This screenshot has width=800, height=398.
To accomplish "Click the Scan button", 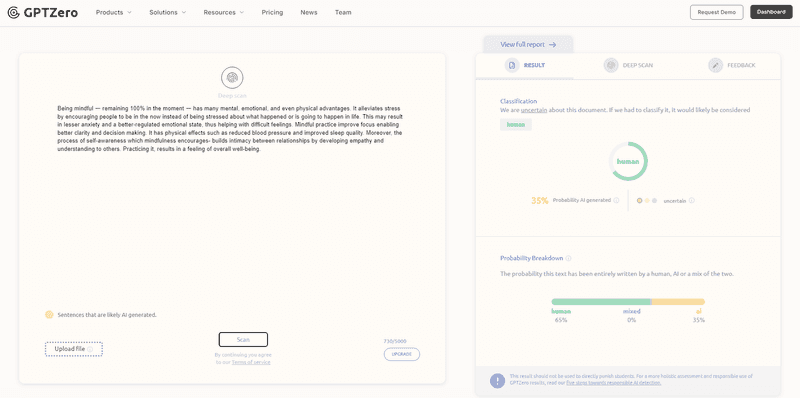I will coord(243,339).
